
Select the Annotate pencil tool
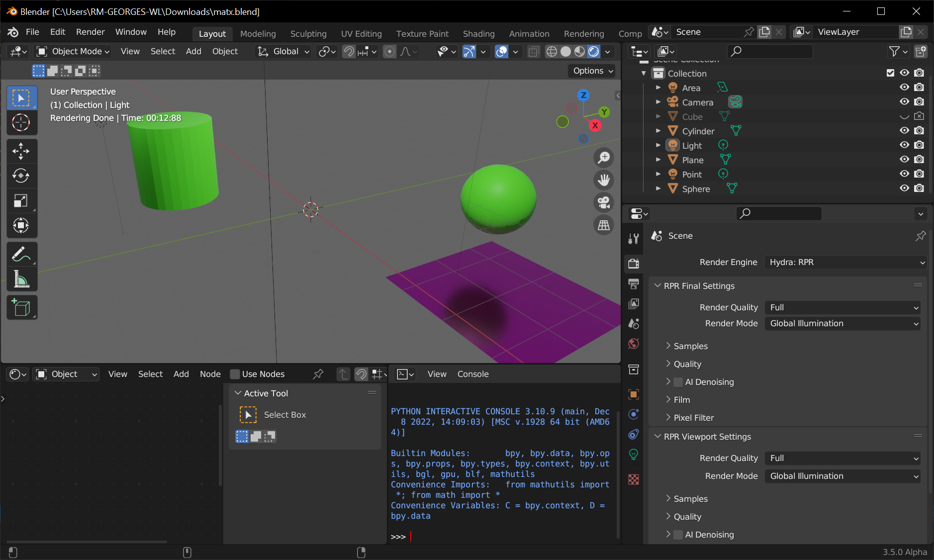pos(21,255)
